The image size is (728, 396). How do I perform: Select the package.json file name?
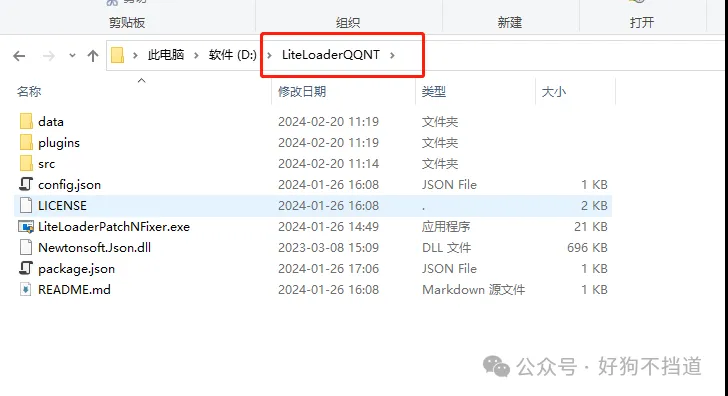point(76,269)
